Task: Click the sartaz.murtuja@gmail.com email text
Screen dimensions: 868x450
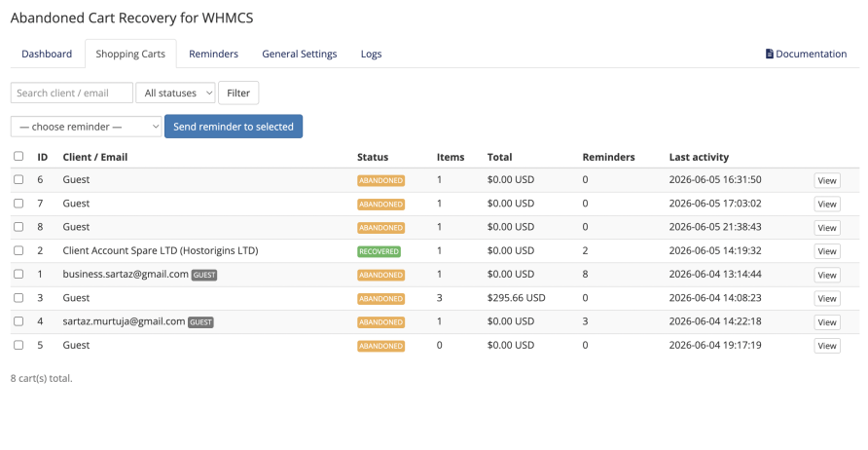Action: pos(124,320)
